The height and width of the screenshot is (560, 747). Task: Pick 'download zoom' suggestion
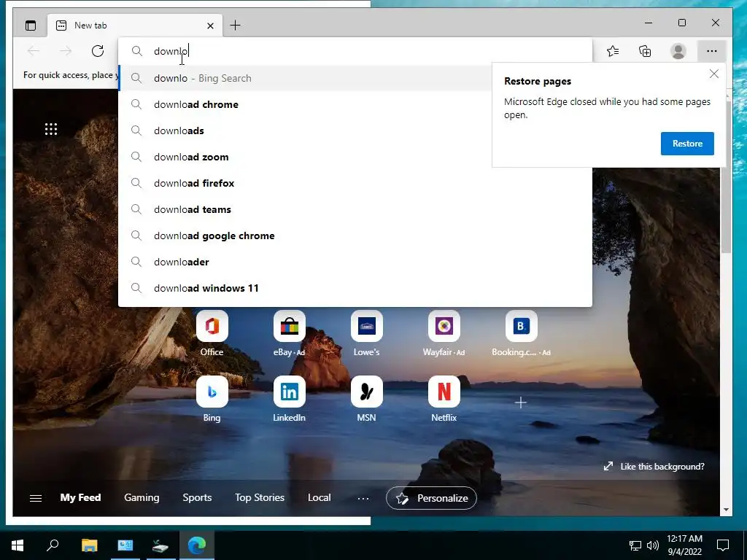tap(305, 157)
